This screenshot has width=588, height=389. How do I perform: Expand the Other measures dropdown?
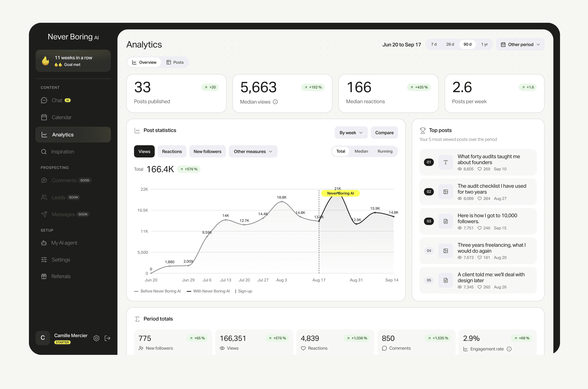253,151
